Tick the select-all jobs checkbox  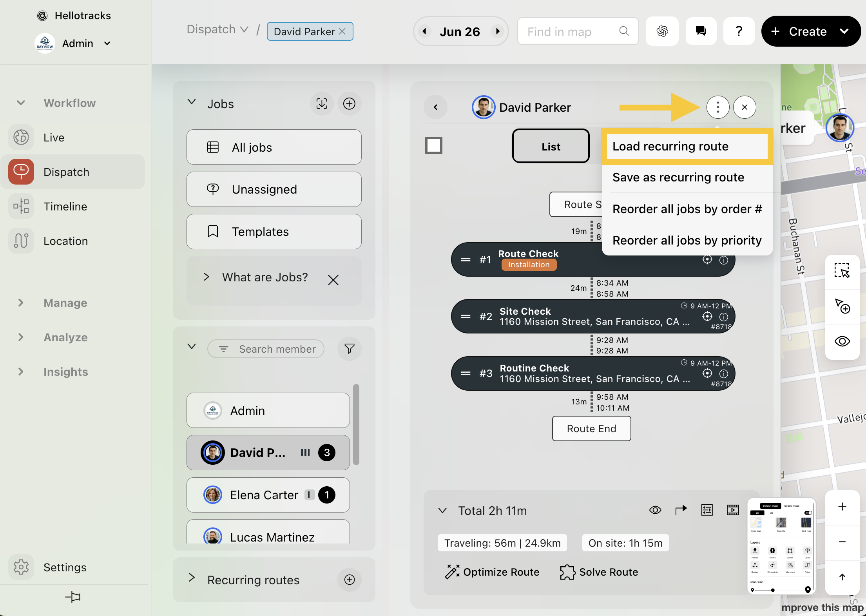click(434, 145)
